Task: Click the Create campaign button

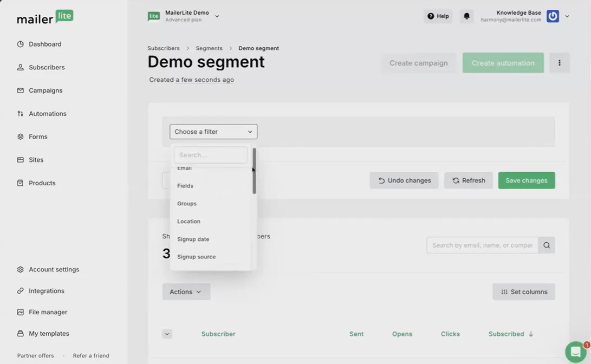Action: click(x=418, y=63)
